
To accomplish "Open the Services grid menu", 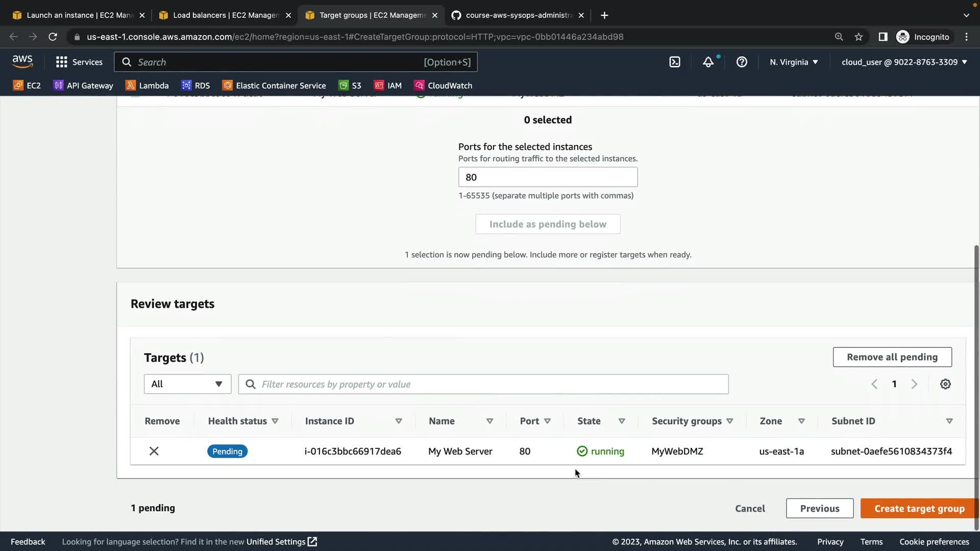I will pyautogui.click(x=79, y=62).
